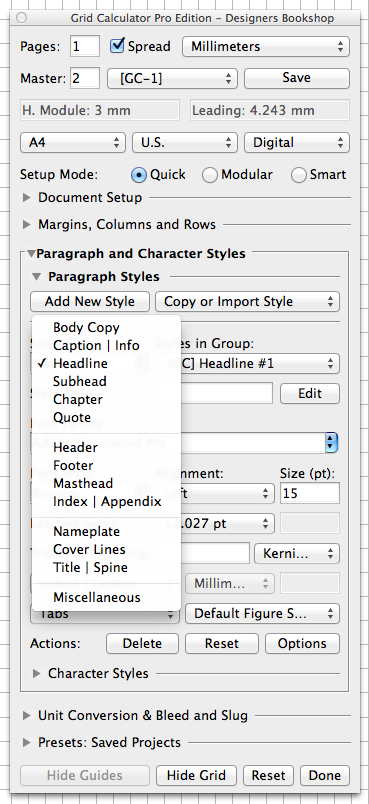Click the bottom Reset button

pyautogui.click(x=268, y=775)
